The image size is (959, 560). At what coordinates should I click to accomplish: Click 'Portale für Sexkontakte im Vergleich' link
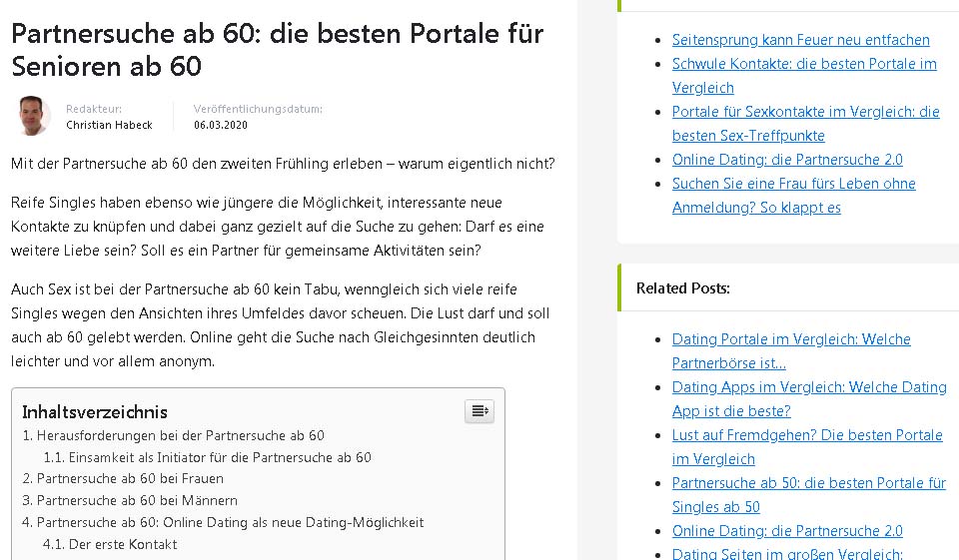(805, 112)
